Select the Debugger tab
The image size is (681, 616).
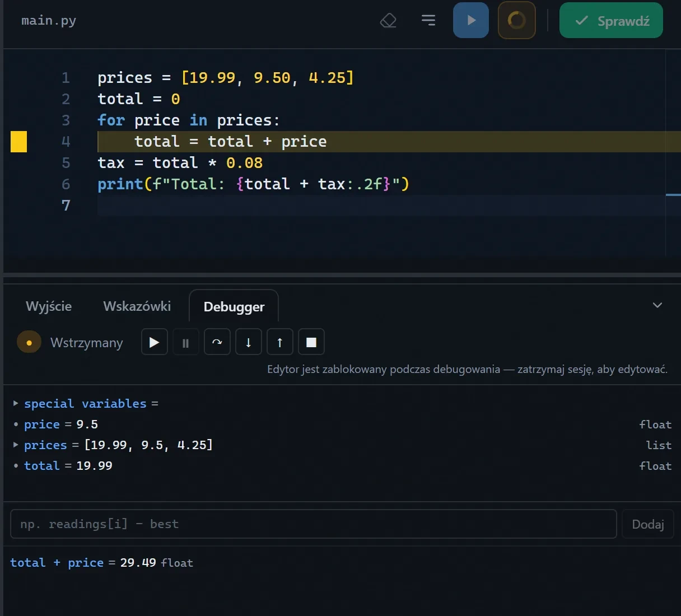coord(234,306)
